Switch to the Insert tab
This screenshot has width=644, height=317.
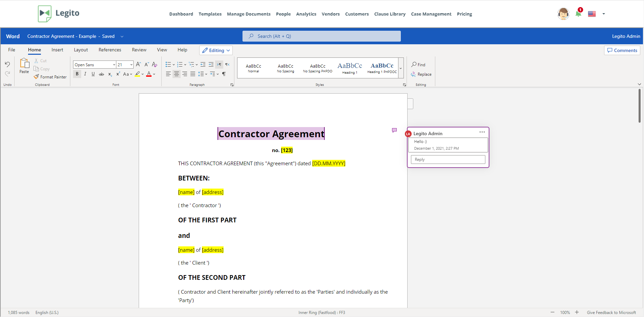click(x=57, y=50)
